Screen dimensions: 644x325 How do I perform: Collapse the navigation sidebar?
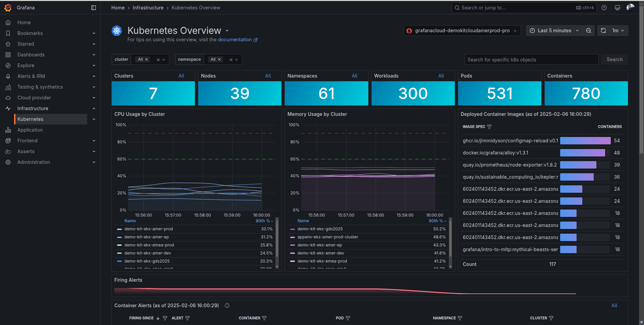tap(93, 7)
